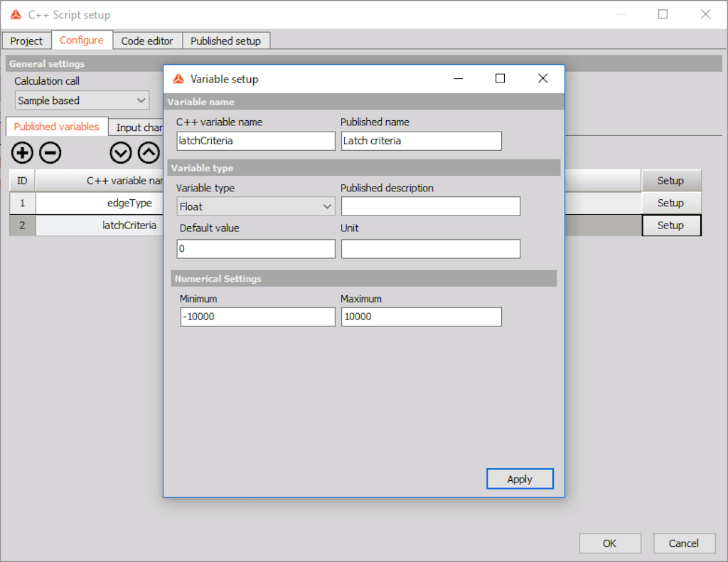Maximize the C++ Script setup window
728x562 pixels.
coord(663,14)
